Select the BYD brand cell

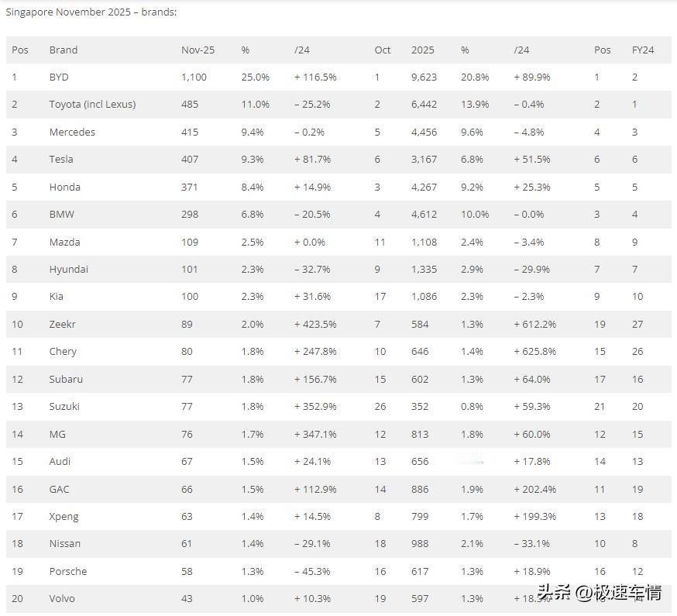click(x=59, y=77)
